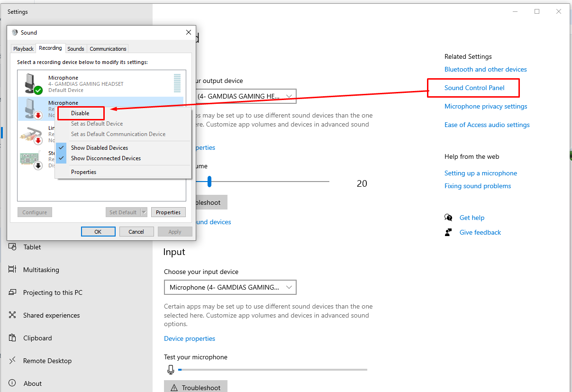The image size is (572, 392).
Task: Click the Projecting to this PC icon
Action: [12, 292]
